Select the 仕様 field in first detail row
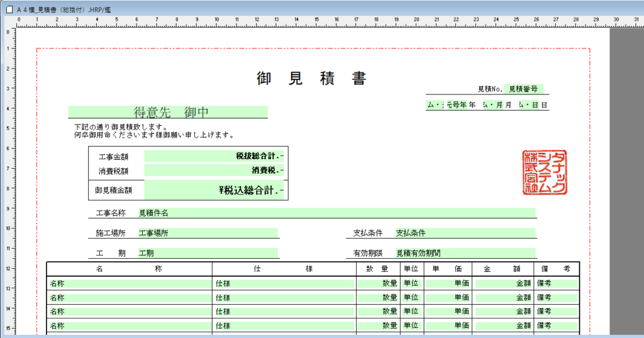 [x=284, y=283]
